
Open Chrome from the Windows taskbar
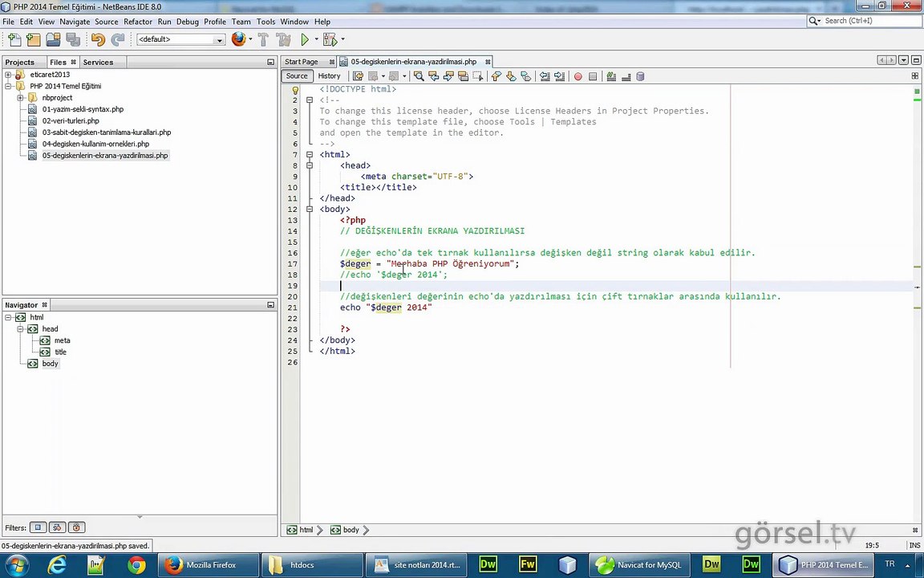point(136,565)
